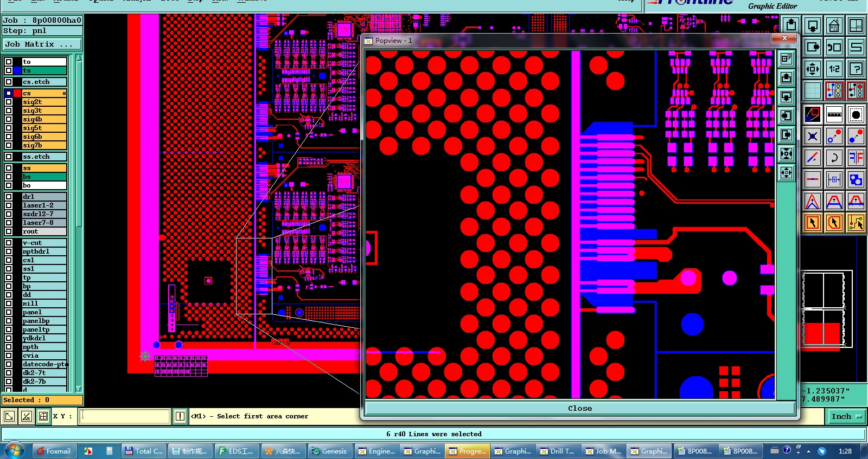The width and height of the screenshot is (868, 459).
Task: Click Popview pan up icon
Action: (x=786, y=77)
